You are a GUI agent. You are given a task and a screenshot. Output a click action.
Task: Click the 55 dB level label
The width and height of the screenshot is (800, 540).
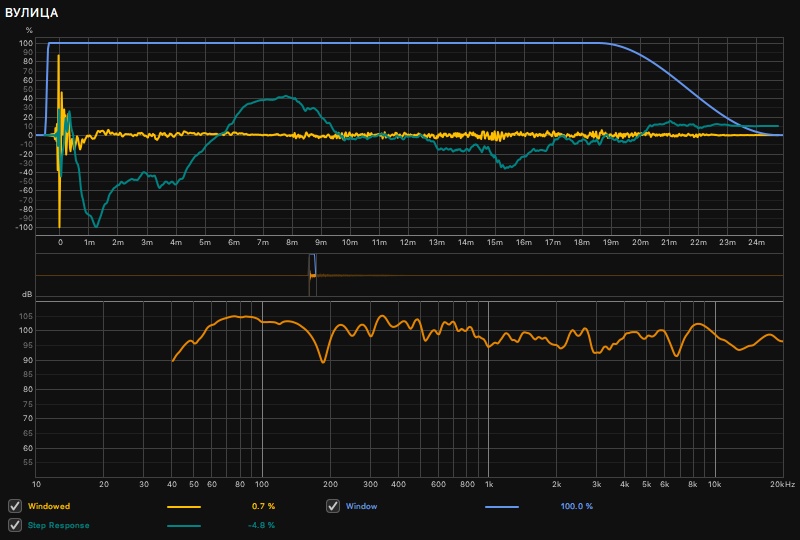(28, 462)
